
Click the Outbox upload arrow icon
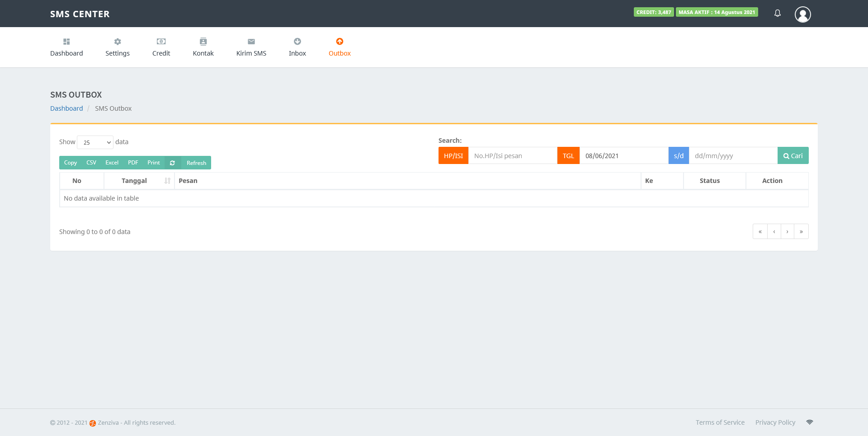[340, 42]
